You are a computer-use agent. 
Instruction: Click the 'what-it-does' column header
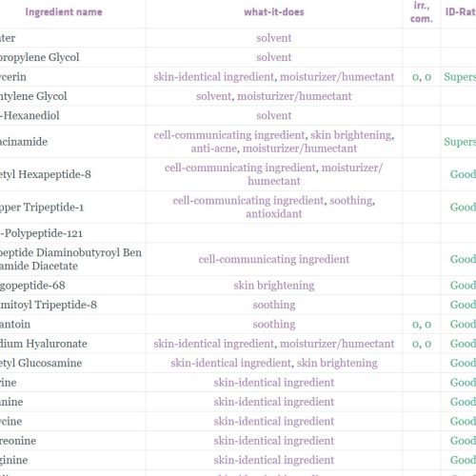274,12
